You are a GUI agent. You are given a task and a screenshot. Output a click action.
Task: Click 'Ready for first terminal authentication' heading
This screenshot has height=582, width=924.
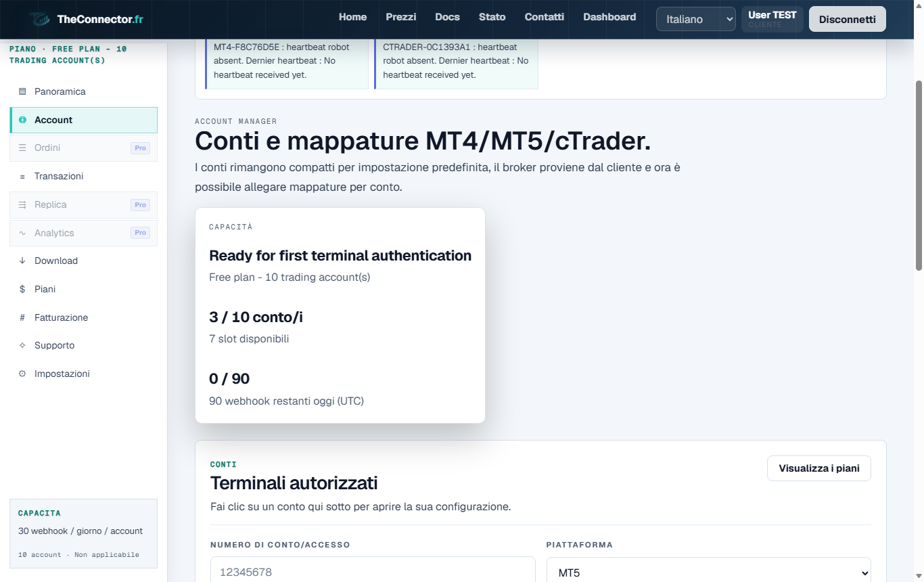[x=340, y=256]
